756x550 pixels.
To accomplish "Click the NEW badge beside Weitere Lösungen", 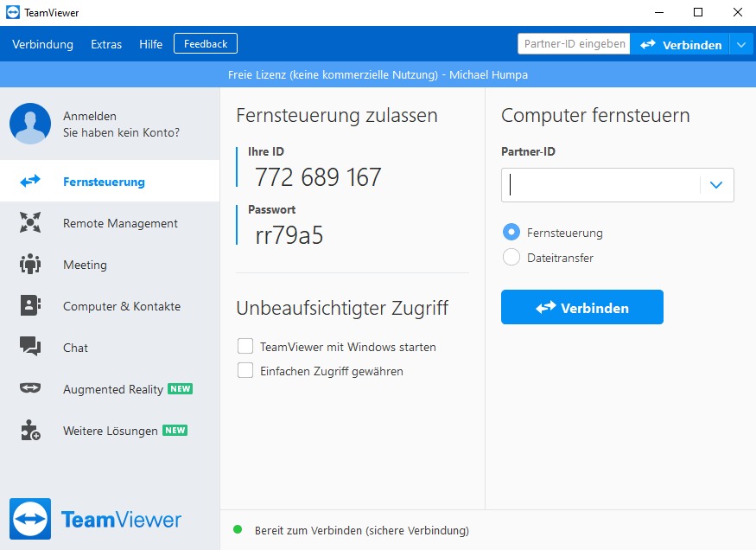I will pyautogui.click(x=175, y=431).
